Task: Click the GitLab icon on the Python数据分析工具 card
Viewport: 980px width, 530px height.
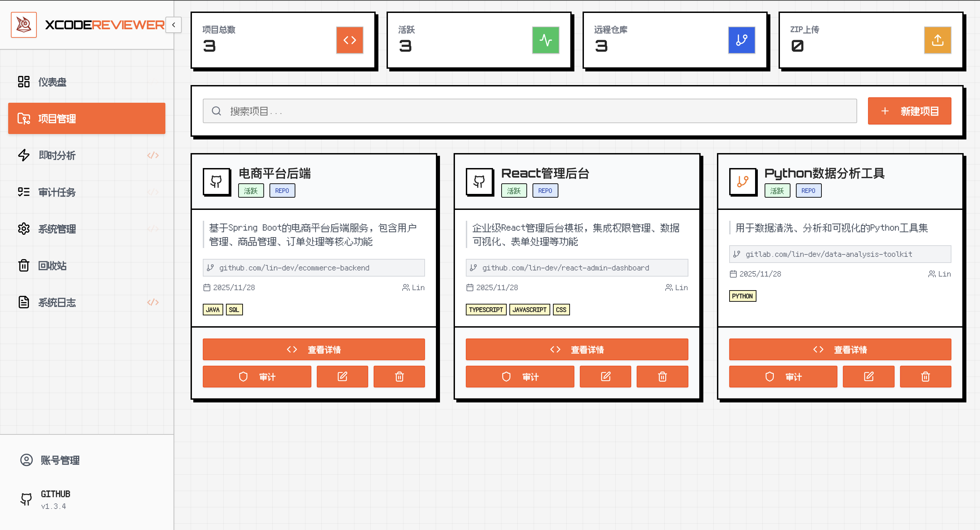Action: tap(742, 182)
